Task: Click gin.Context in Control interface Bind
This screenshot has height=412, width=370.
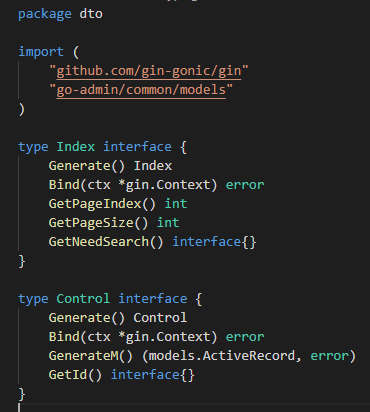Action: pos(168,337)
